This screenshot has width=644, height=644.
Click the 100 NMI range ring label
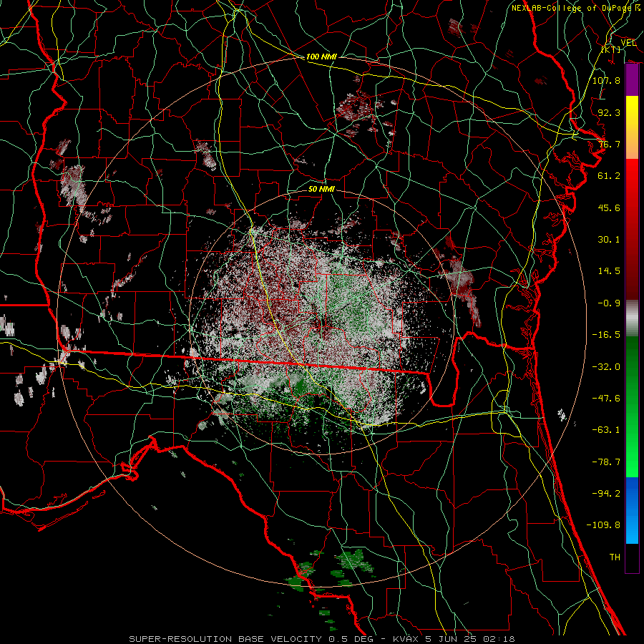pos(321,57)
